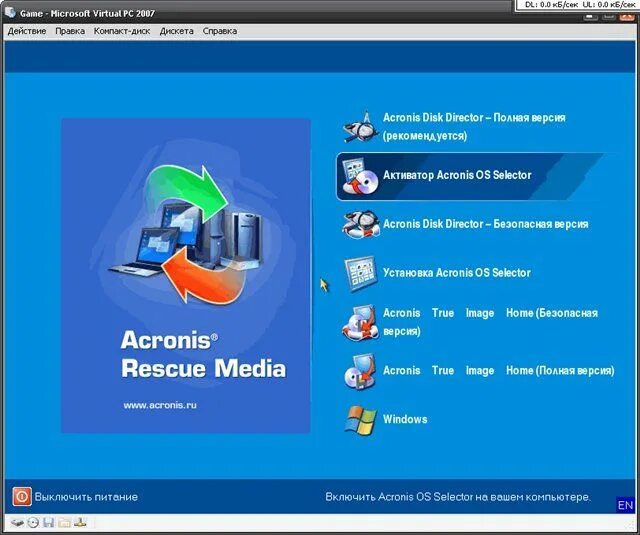This screenshot has width=640, height=535.
Task: Click the red power off icon
Action: [x=22, y=497]
